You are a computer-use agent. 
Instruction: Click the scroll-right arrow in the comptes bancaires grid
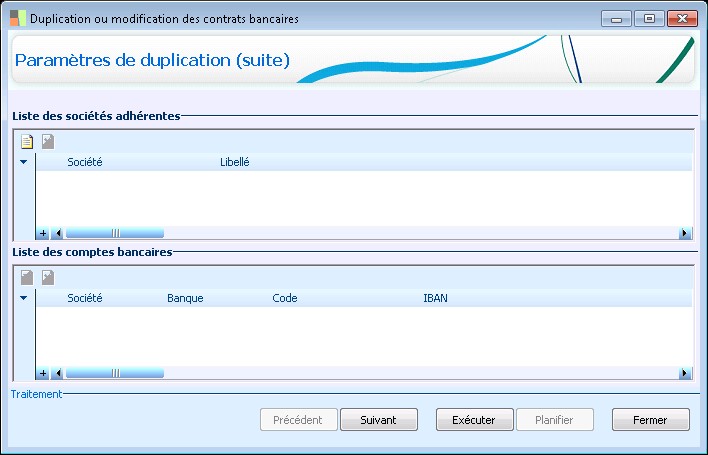click(x=685, y=373)
